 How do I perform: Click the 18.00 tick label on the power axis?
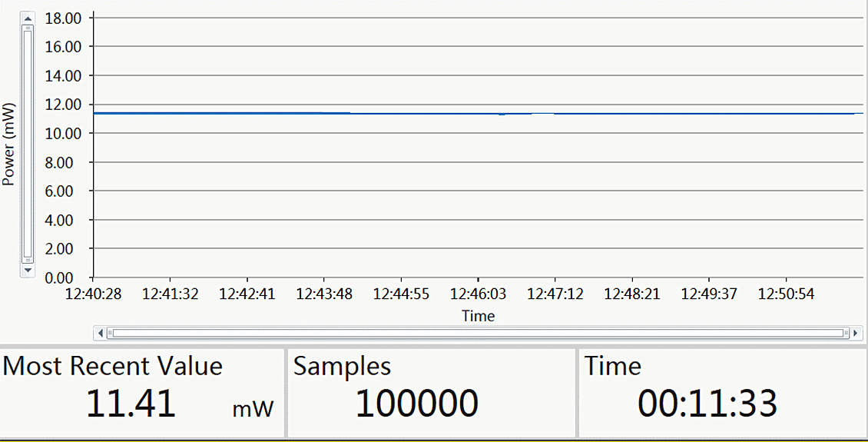(63, 18)
